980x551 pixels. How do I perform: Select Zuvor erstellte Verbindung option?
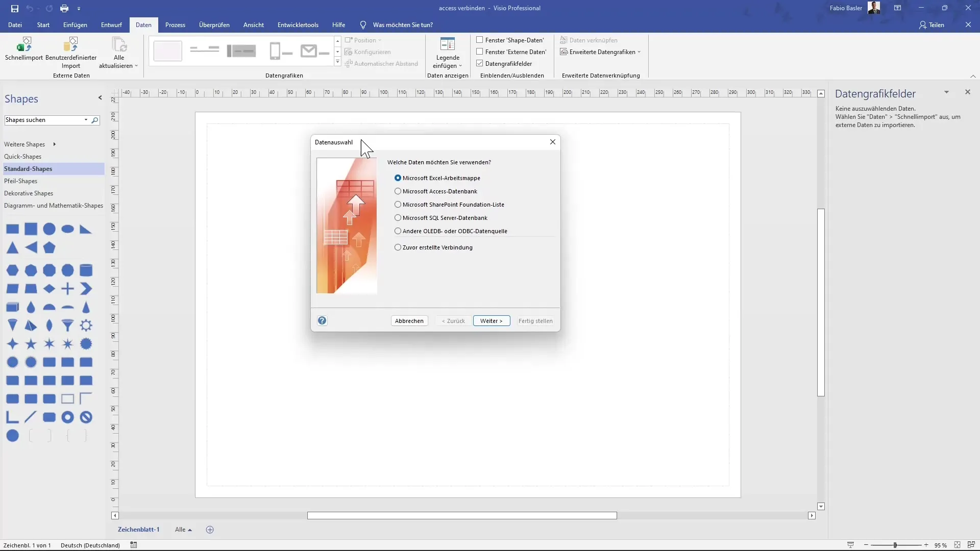433,247
